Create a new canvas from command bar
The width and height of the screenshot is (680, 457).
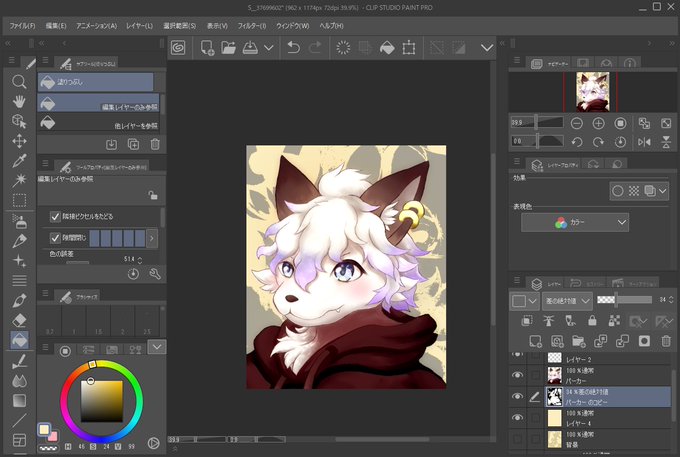click(x=207, y=48)
